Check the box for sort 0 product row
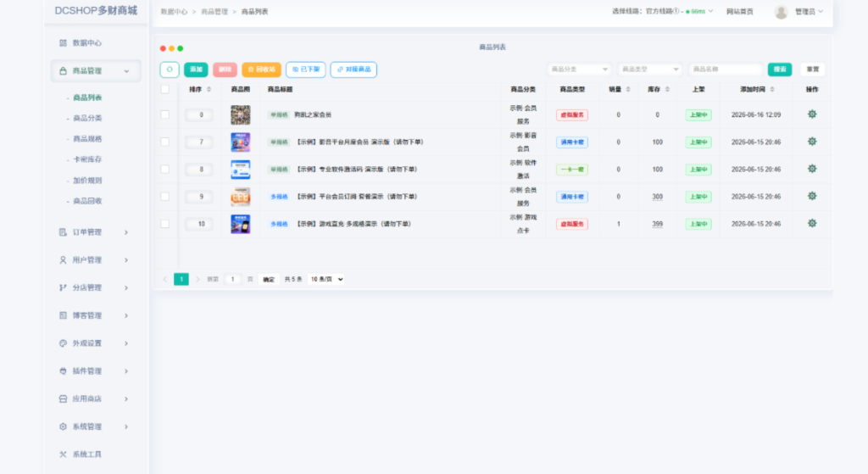868x474 pixels. (165, 114)
